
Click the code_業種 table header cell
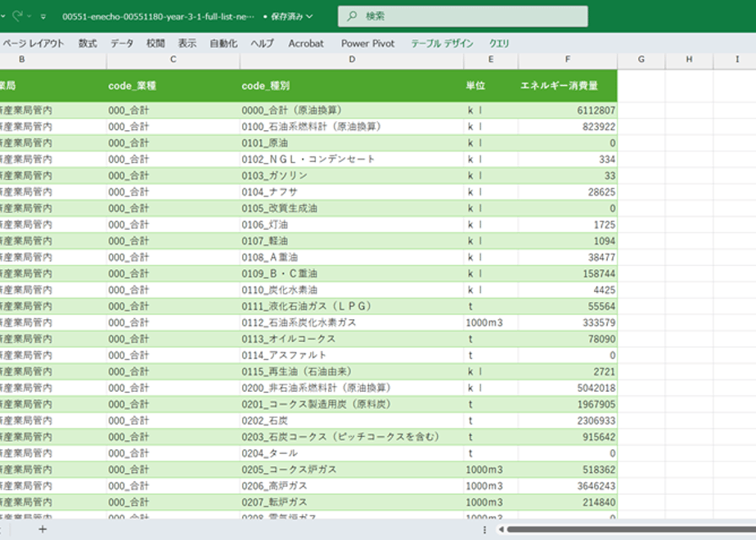(x=173, y=86)
